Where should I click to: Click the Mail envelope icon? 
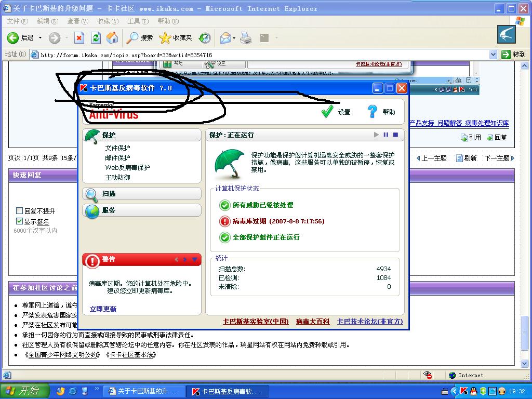click(x=225, y=38)
